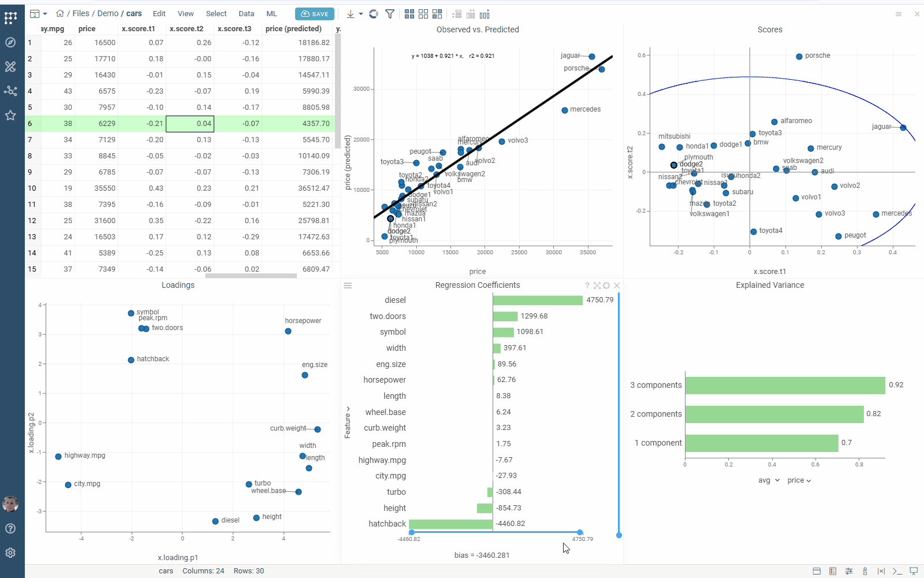Viewport: 924px width, 578px height.
Task: Click right handle of coefficients range slider
Action: [580, 532]
